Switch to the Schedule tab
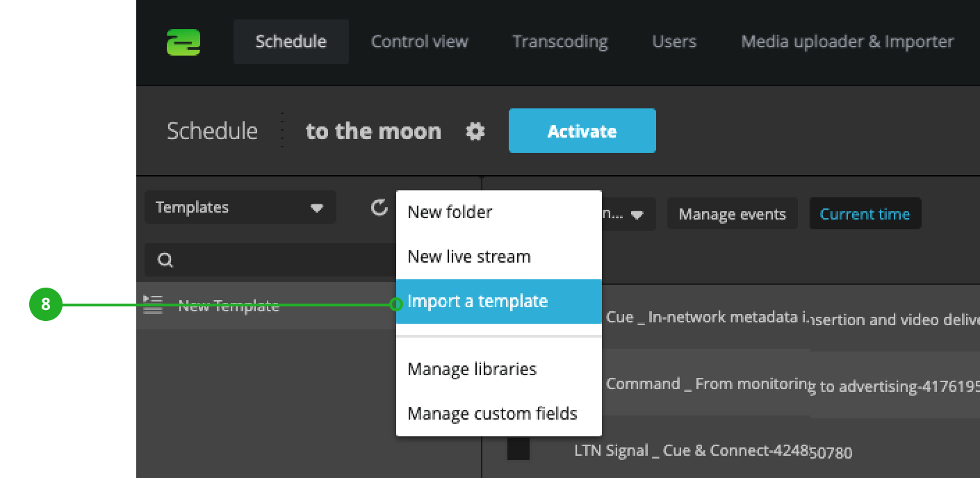Viewport: 980px width, 478px height. [x=291, y=42]
